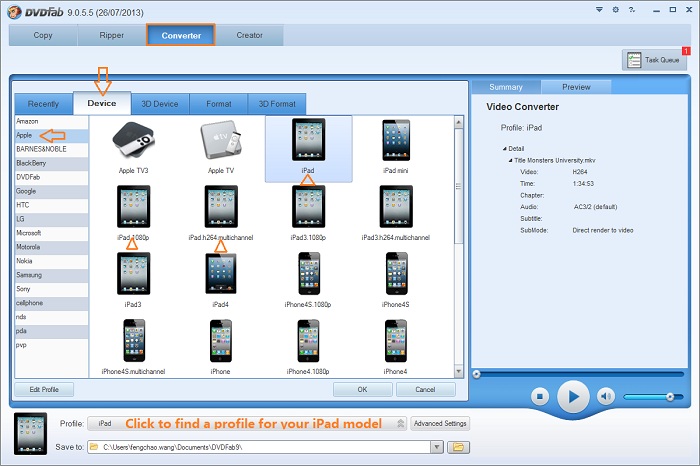
Task: Open the Recently profile tab
Action: 43,104
